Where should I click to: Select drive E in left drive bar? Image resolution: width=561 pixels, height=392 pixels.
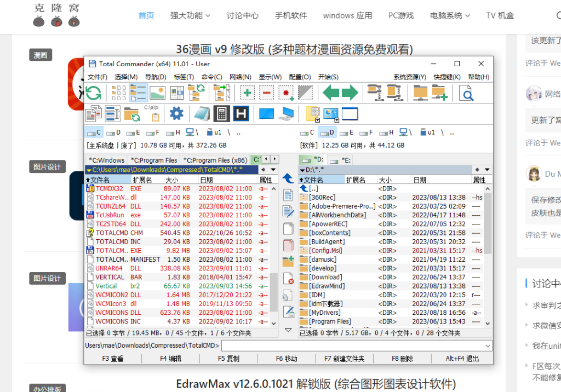tap(133, 132)
